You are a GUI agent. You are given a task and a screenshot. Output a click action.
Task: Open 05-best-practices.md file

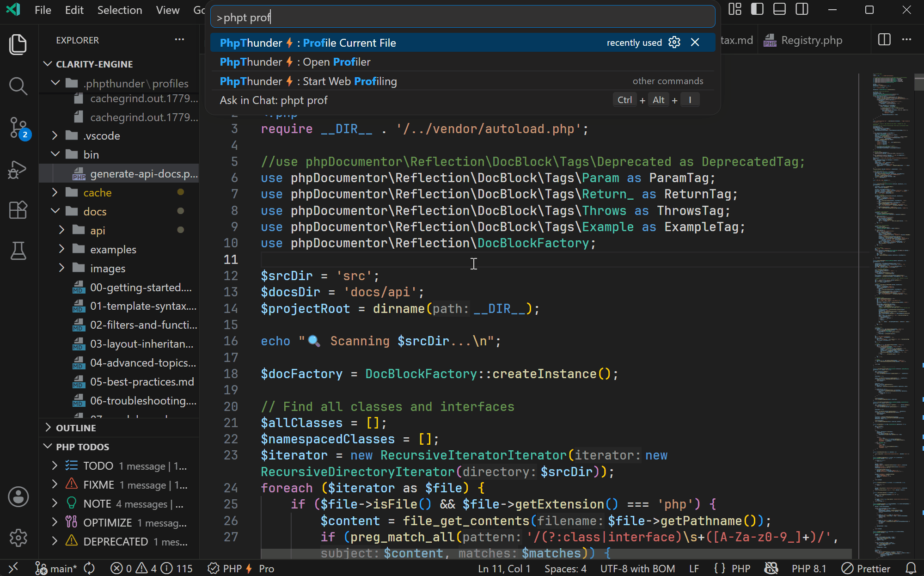coord(142,382)
